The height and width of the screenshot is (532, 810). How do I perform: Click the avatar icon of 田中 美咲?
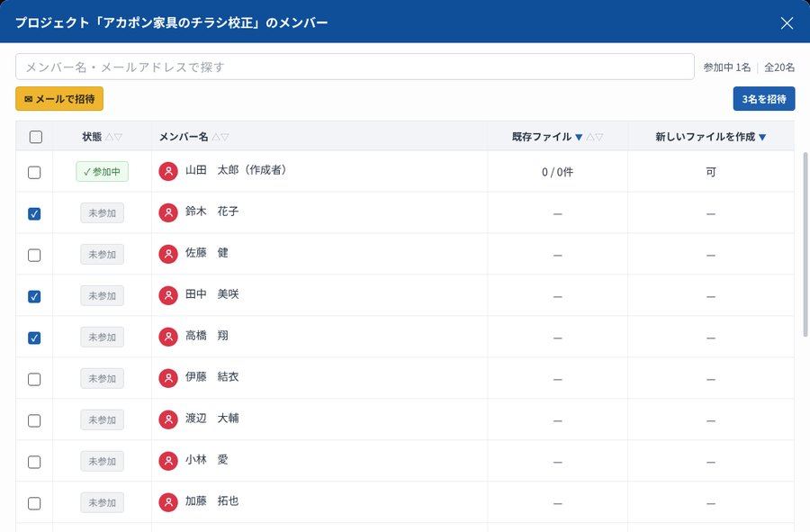click(x=168, y=295)
